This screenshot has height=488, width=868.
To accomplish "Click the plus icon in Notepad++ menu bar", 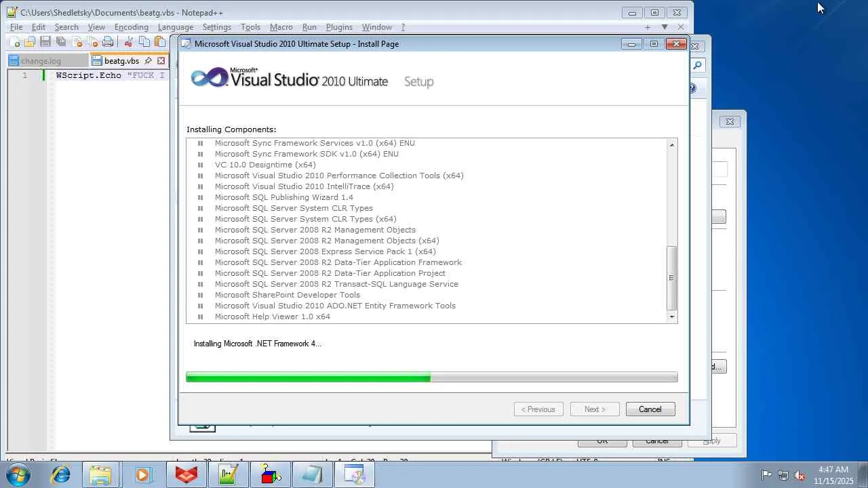I will (648, 27).
